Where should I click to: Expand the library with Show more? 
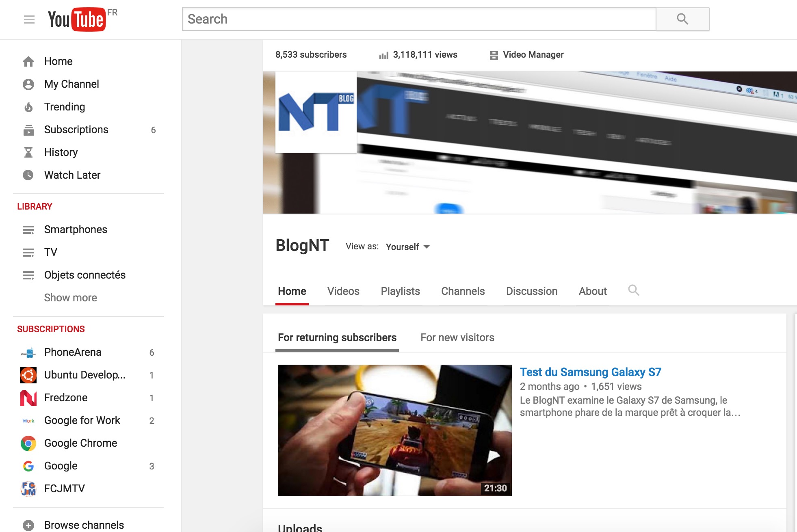tap(70, 297)
